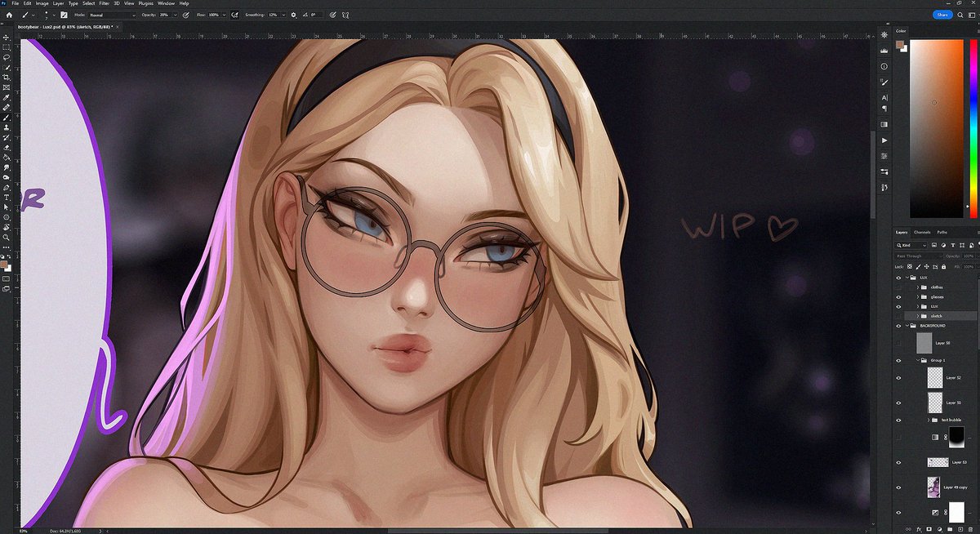980x534 pixels.
Task: Open the File menu
Action: [16, 3]
